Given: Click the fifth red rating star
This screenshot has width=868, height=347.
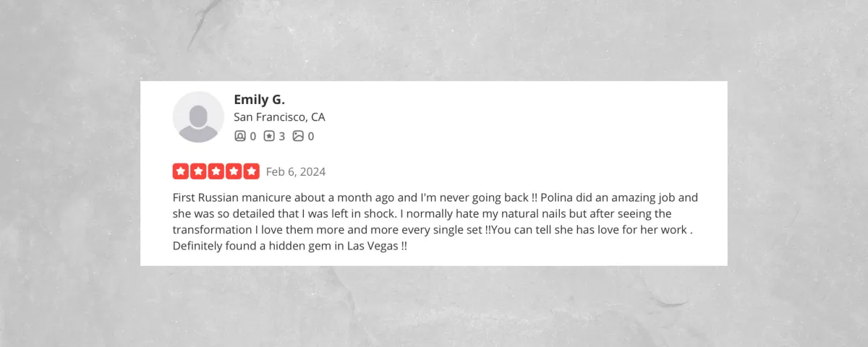Looking at the screenshot, I should click(252, 171).
